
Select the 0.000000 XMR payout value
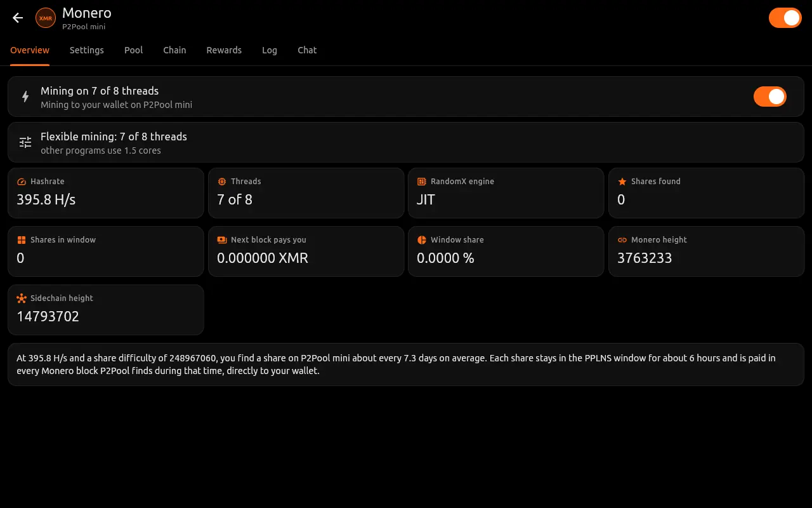[263, 258]
